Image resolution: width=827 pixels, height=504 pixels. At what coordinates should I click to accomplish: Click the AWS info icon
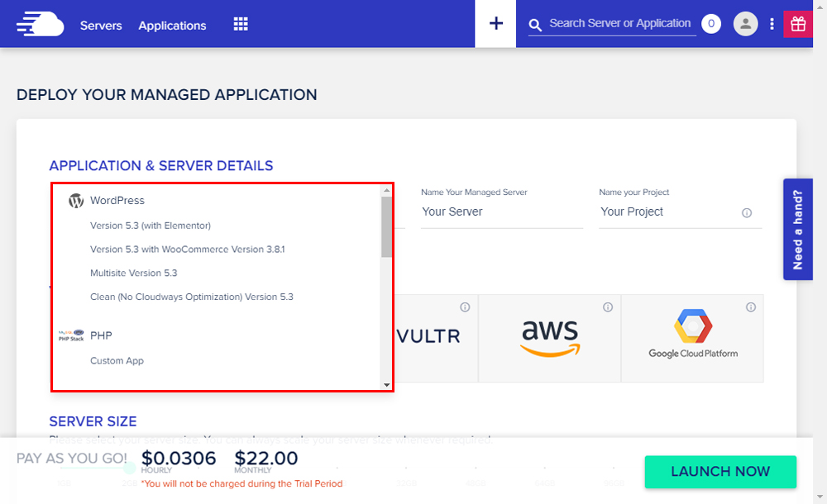[x=608, y=307]
